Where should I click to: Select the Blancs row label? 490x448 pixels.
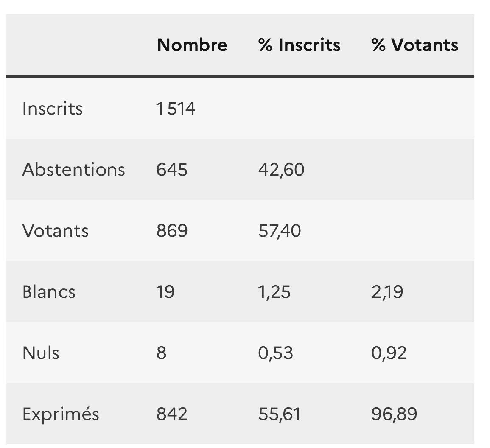[x=49, y=292]
